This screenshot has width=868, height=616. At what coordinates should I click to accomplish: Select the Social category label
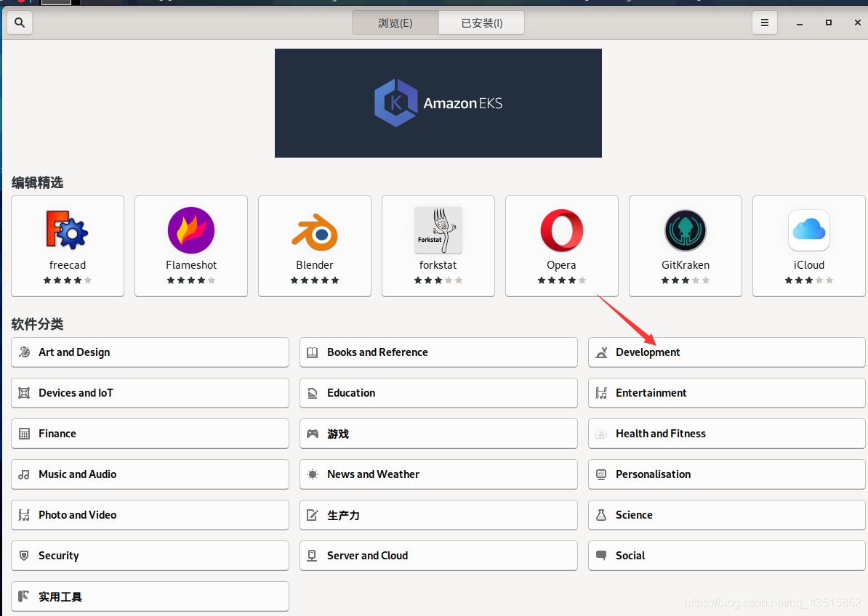pos(630,556)
